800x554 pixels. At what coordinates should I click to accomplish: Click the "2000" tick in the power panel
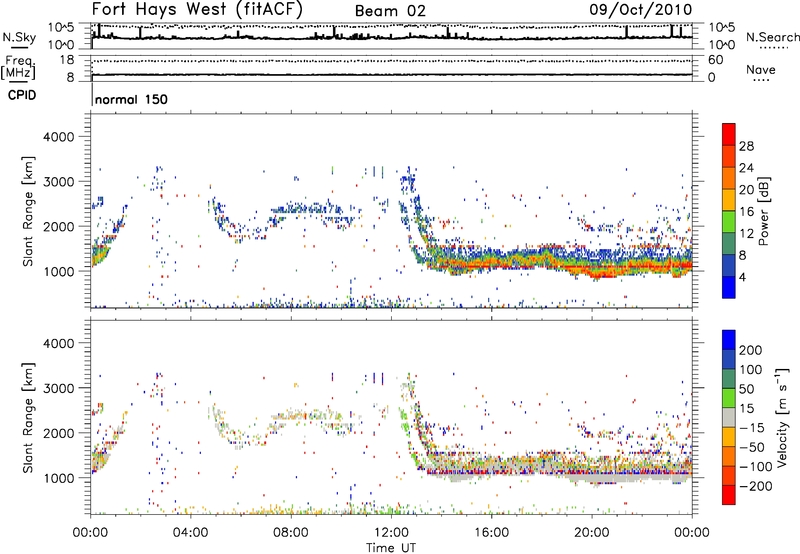point(58,226)
